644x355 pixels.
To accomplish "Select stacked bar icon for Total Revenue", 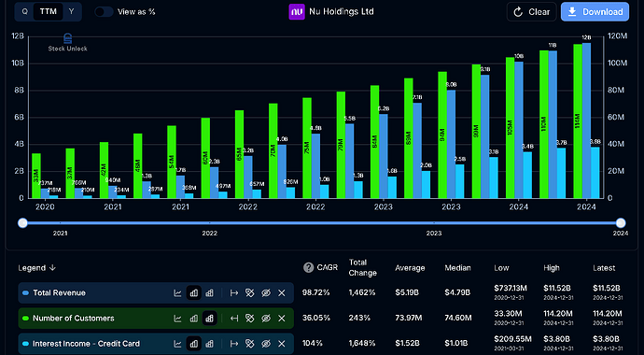I will [x=209, y=293].
